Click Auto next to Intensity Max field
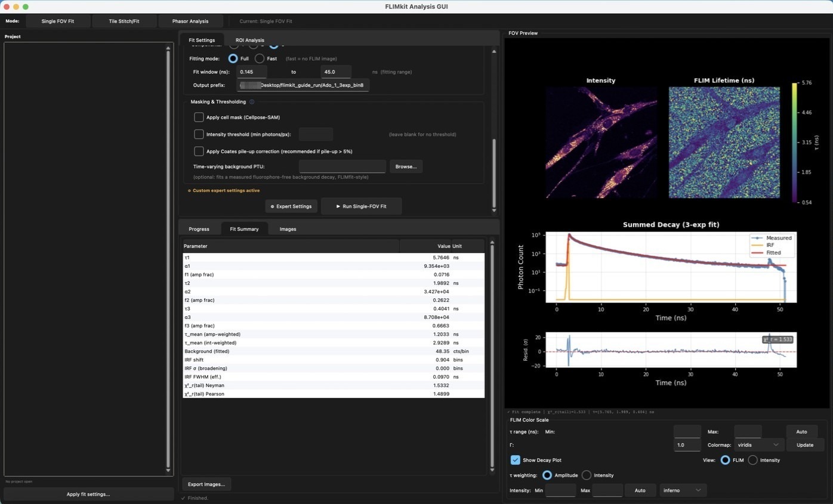 coord(640,490)
